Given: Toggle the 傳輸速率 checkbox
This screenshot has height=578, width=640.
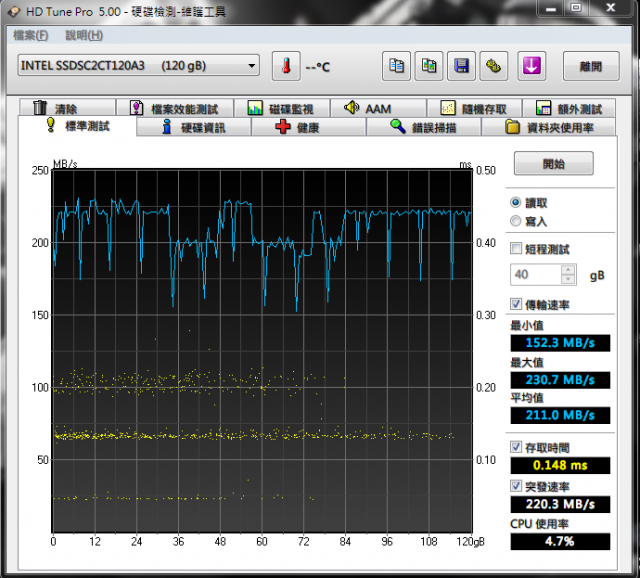Looking at the screenshot, I should (x=516, y=303).
